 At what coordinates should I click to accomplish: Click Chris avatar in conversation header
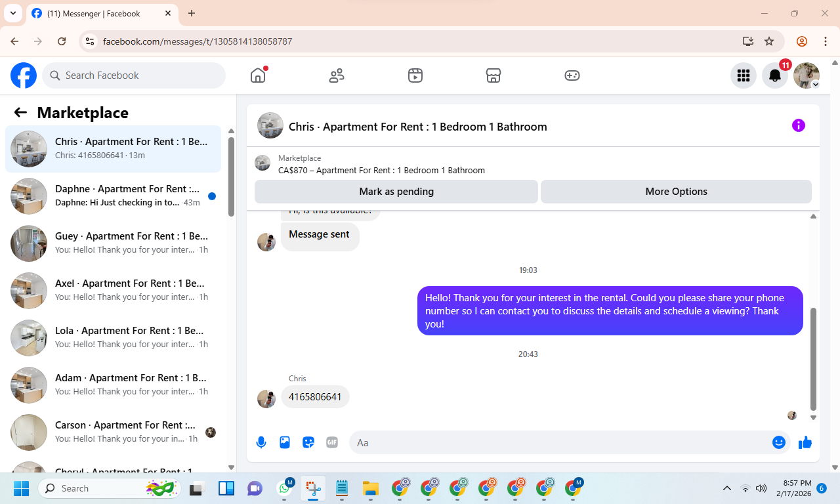coord(270,125)
